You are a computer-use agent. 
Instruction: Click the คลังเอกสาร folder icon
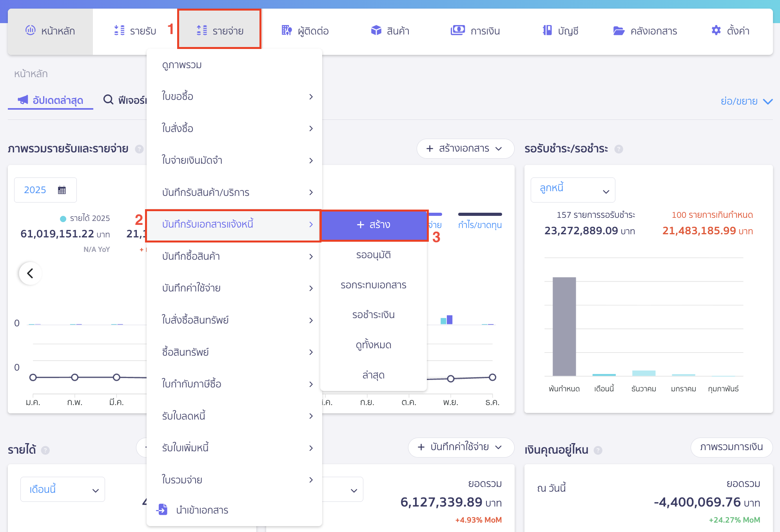point(619,31)
